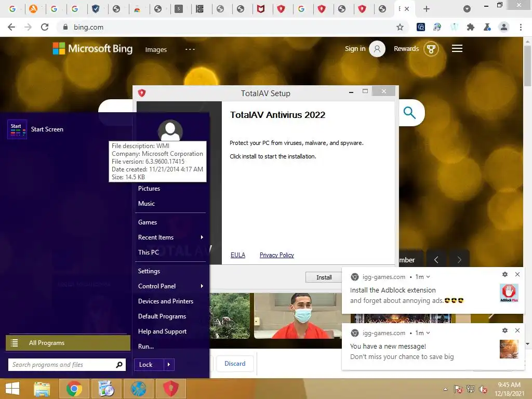Reload the bing.com page
The width and height of the screenshot is (532, 399).
click(45, 27)
